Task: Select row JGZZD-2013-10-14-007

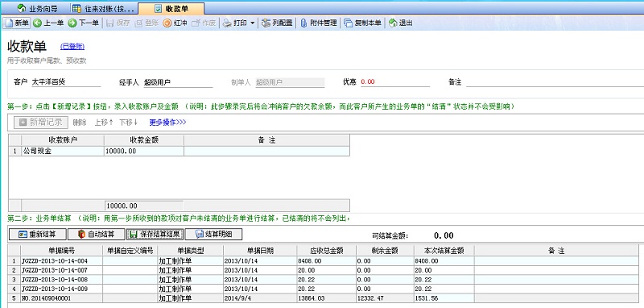Action: coord(324,270)
